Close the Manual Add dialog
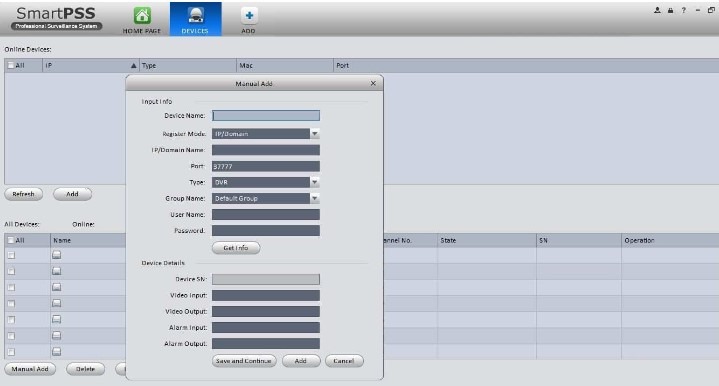Viewport: 719px width, 386px height. coord(373,83)
